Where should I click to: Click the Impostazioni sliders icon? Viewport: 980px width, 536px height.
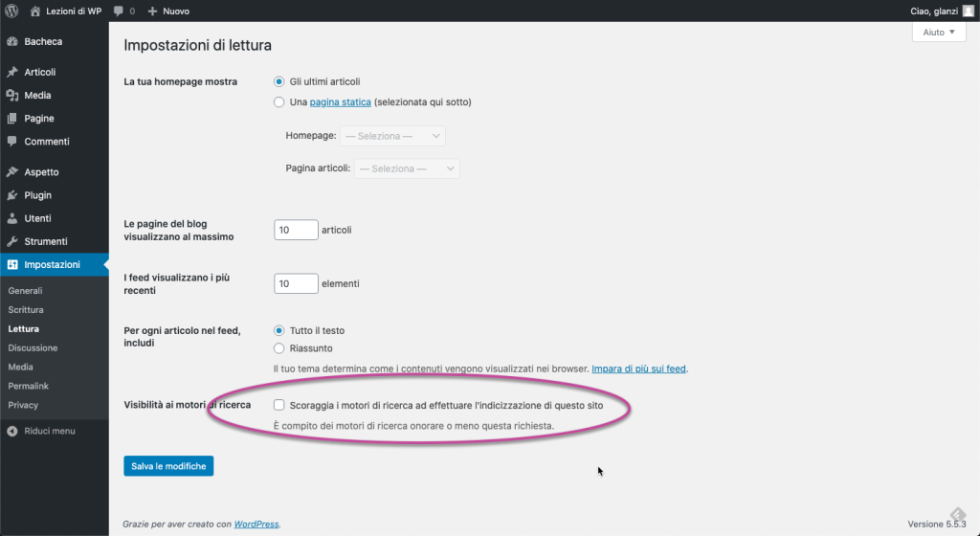[x=11, y=264]
